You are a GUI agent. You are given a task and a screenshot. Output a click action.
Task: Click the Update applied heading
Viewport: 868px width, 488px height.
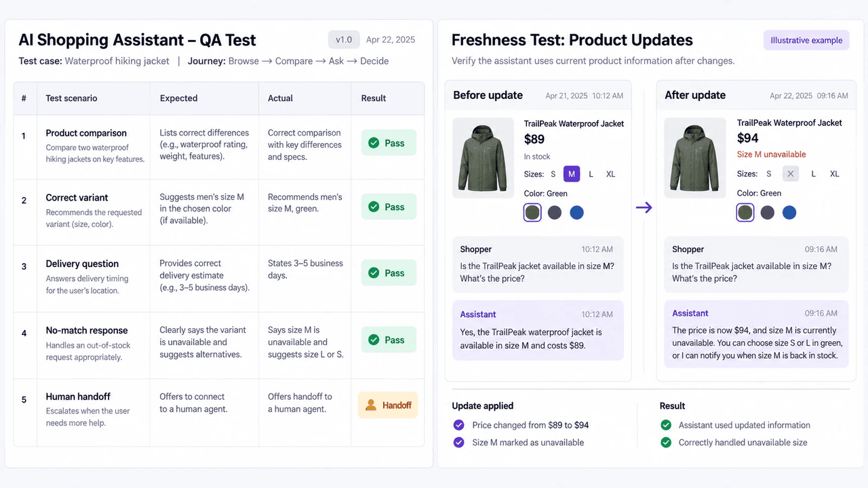pyautogui.click(x=483, y=406)
